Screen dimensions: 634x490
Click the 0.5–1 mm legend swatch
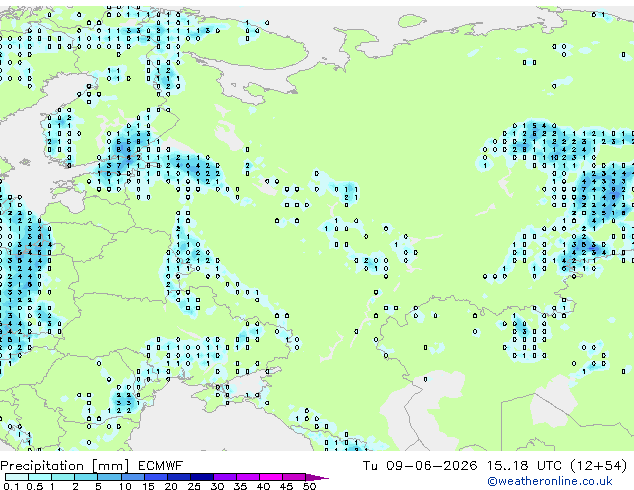40,477
